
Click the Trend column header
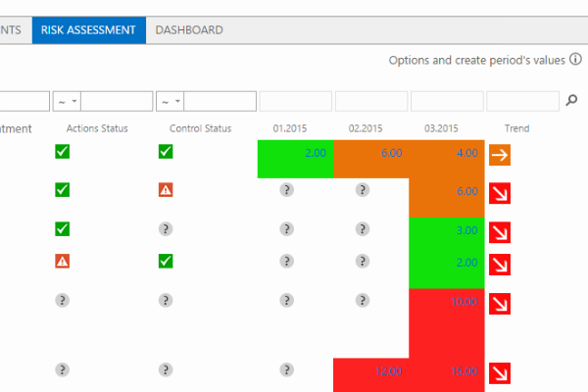[517, 128]
